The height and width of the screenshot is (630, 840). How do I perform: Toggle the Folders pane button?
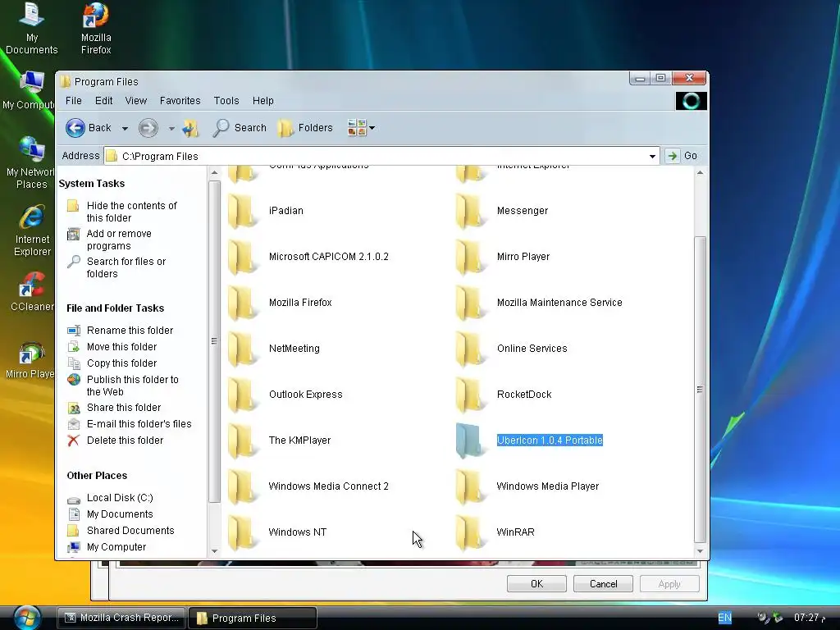click(305, 128)
